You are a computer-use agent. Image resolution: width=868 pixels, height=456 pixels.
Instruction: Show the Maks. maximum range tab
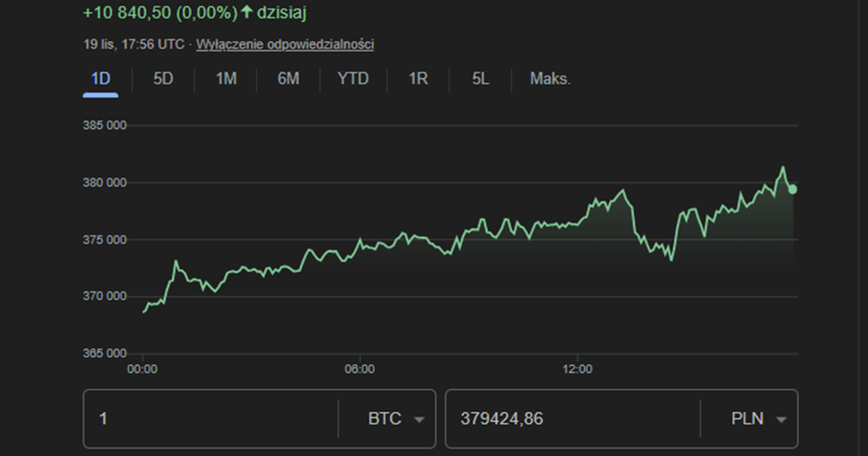[x=550, y=79]
